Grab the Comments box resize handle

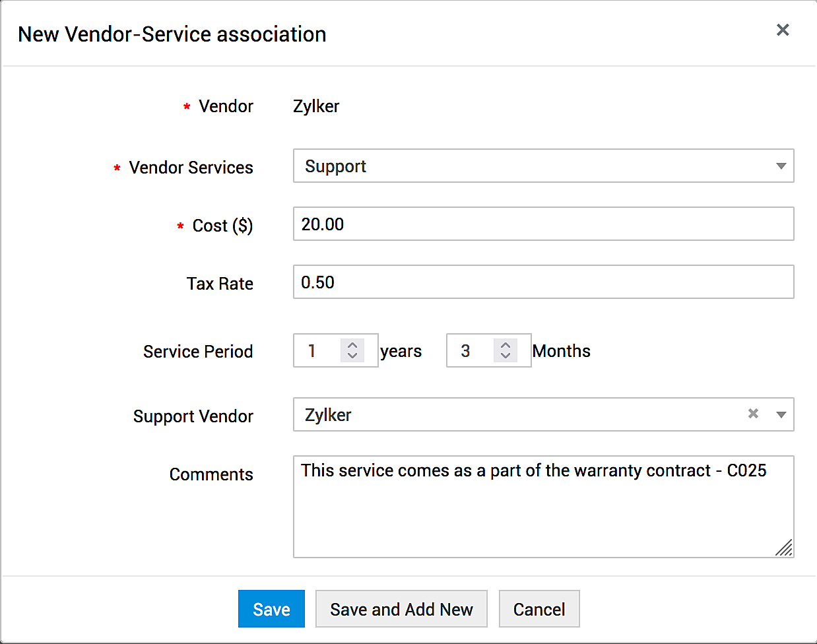tap(784, 548)
